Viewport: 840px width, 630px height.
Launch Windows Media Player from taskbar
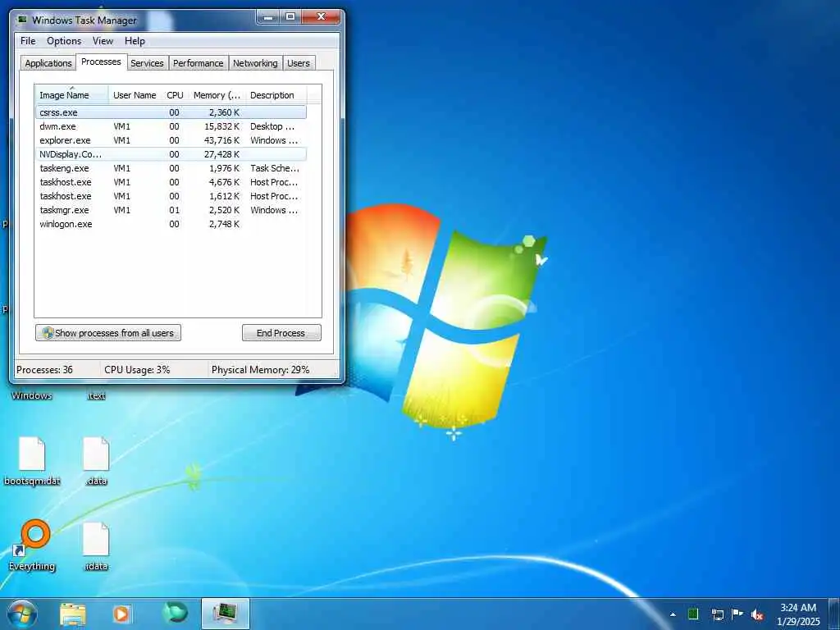click(121, 614)
